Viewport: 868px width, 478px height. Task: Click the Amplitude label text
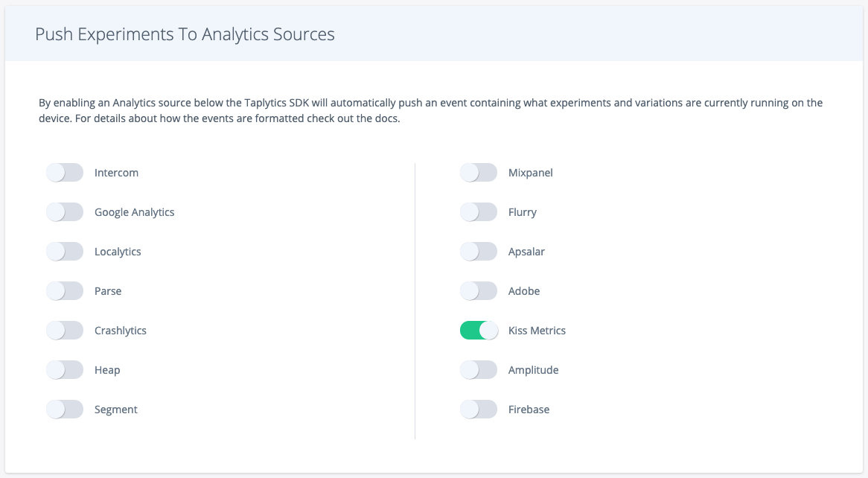click(x=533, y=370)
